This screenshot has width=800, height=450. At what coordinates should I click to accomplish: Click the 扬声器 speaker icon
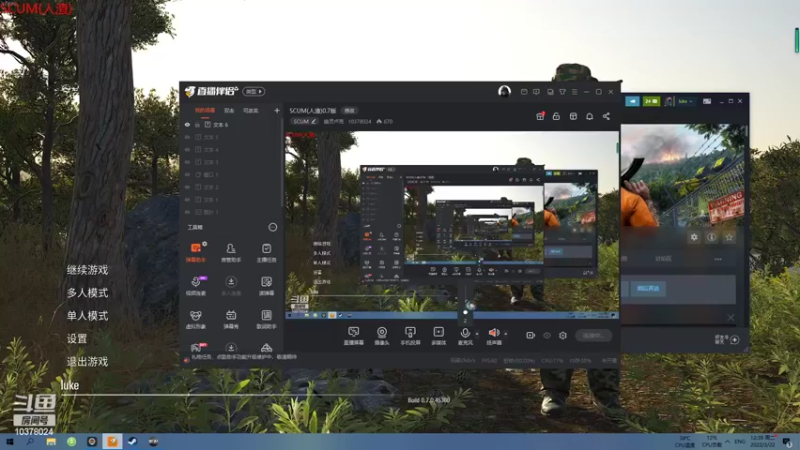tap(493, 333)
